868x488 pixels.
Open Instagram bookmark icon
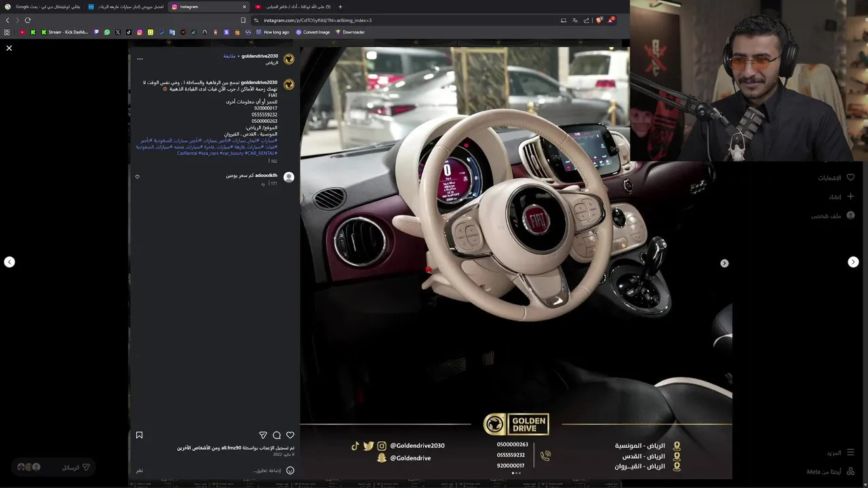pos(140,32)
